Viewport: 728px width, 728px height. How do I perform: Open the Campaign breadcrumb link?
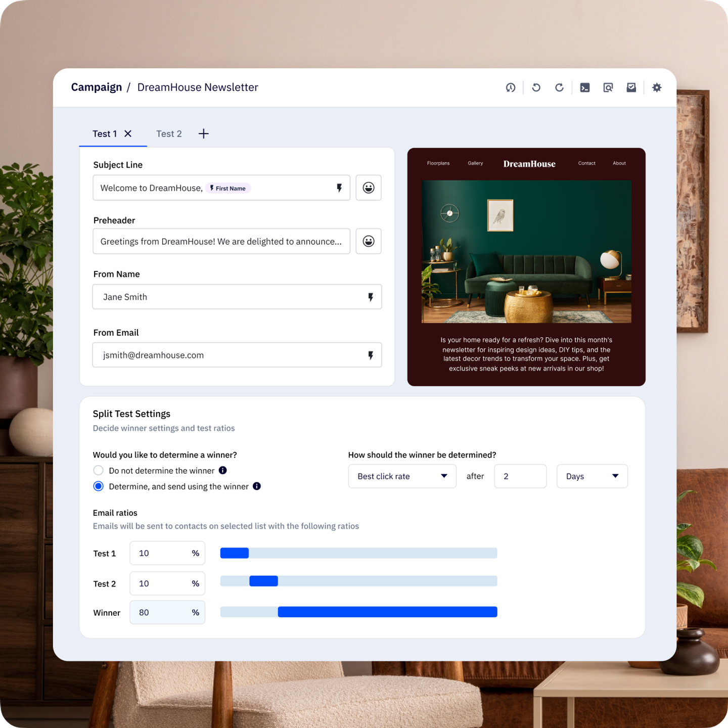[x=97, y=87]
